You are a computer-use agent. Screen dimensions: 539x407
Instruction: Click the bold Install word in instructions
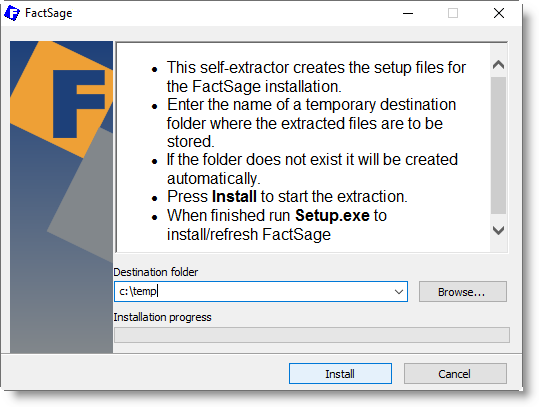click(x=234, y=197)
